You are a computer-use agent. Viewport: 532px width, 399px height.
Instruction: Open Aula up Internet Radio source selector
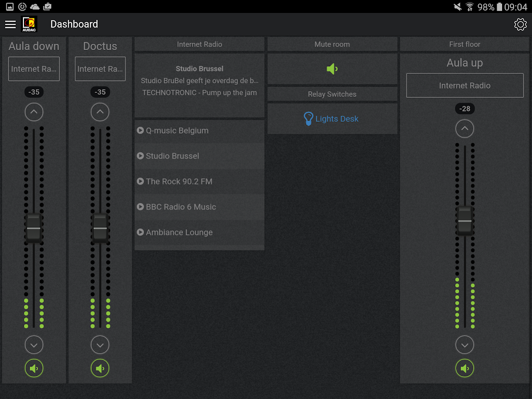point(465,85)
